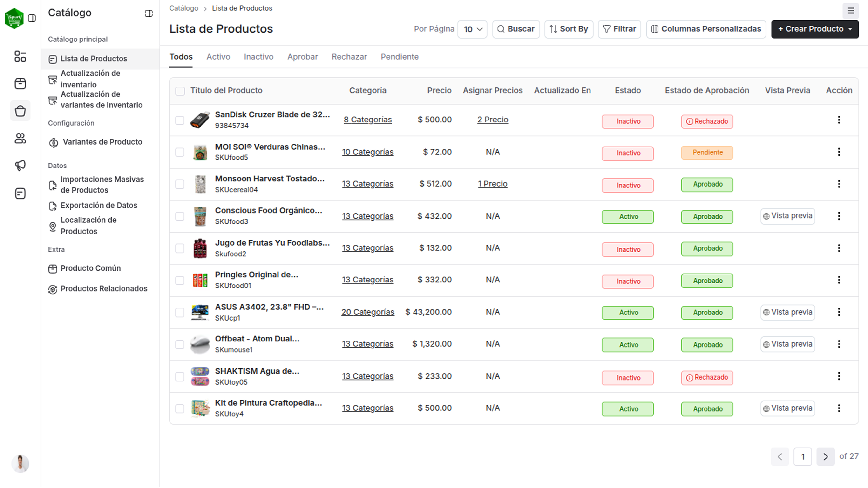Open Sort By options
Image resolution: width=868 pixels, height=488 pixels.
[569, 29]
